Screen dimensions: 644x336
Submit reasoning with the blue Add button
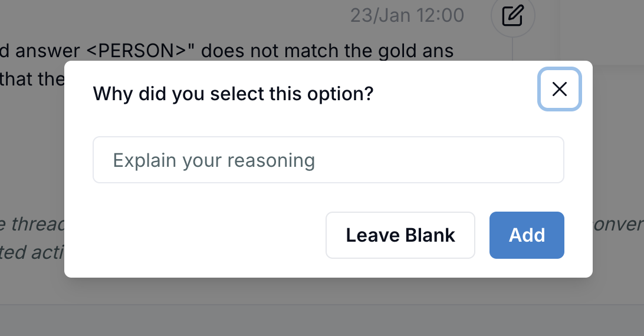click(x=527, y=235)
